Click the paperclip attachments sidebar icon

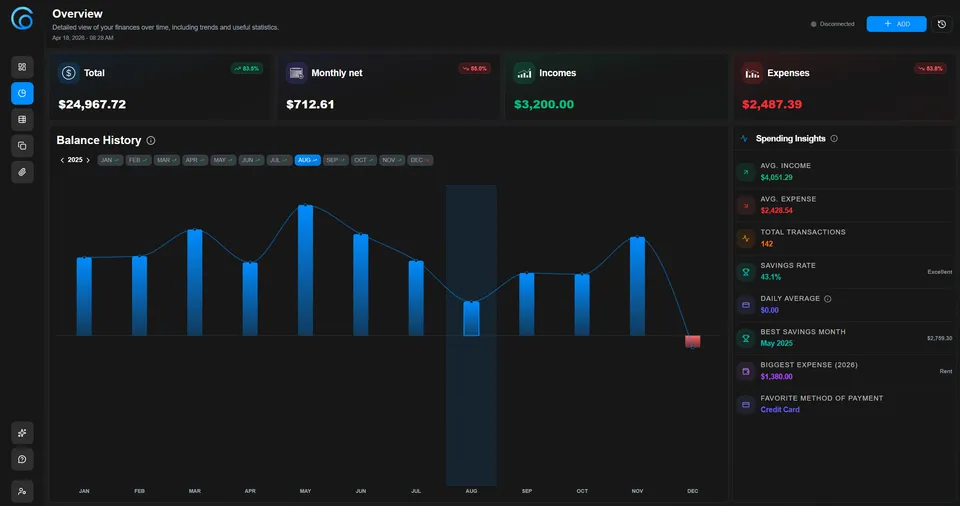[x=22, y=172]
